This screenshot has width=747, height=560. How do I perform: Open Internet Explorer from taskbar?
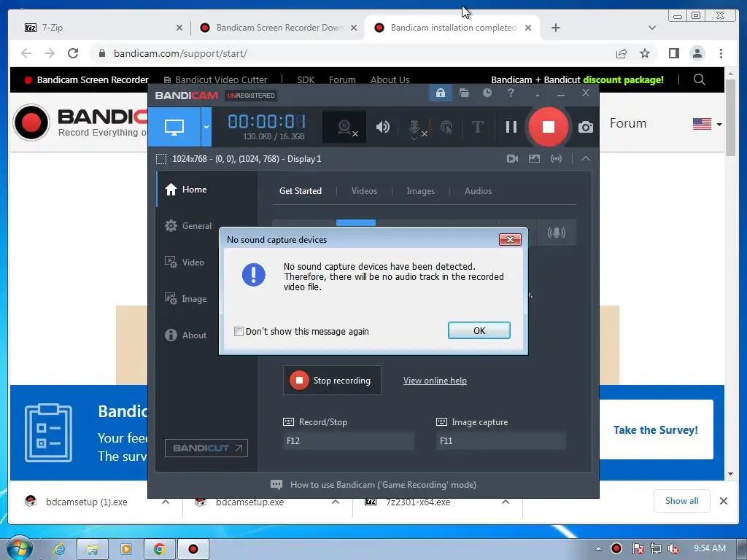coord(59,549)
